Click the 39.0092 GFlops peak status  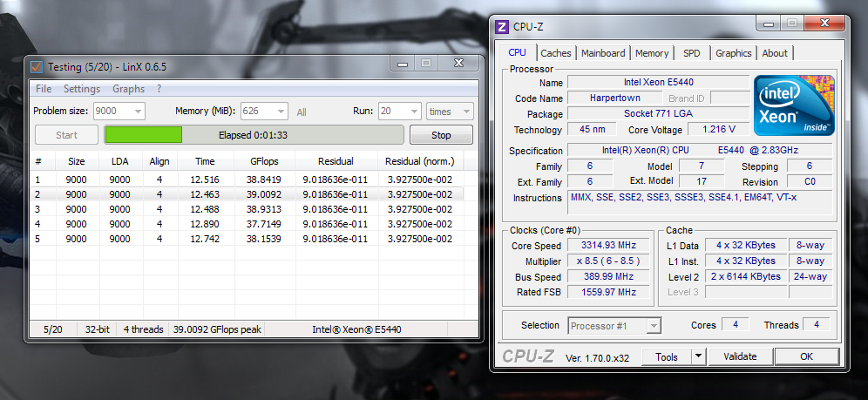tap(217, 329)
